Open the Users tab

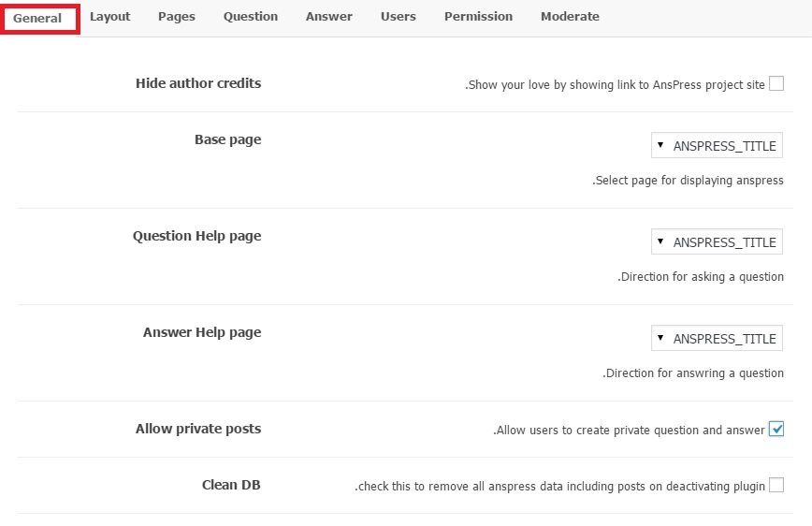(399, 17)
